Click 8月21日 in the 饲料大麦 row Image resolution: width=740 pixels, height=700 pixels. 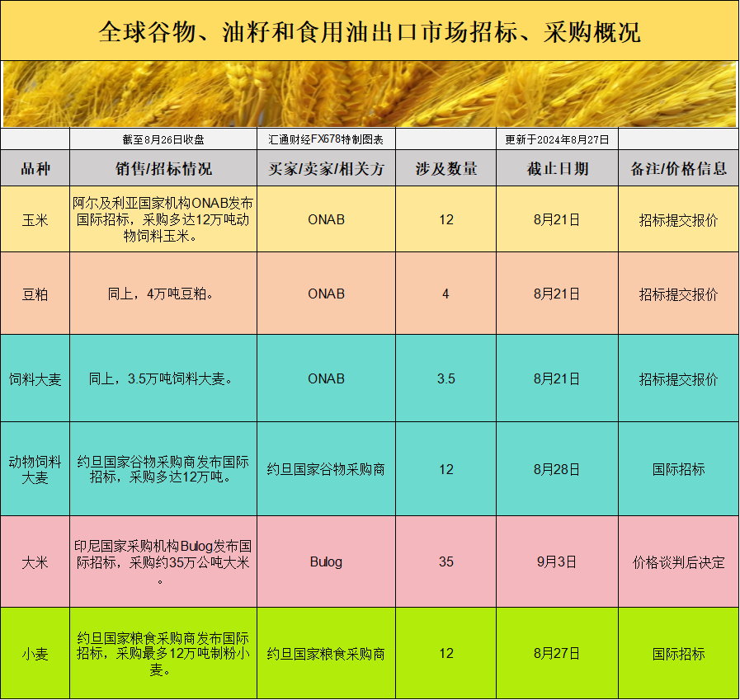[x=557, y=378]
